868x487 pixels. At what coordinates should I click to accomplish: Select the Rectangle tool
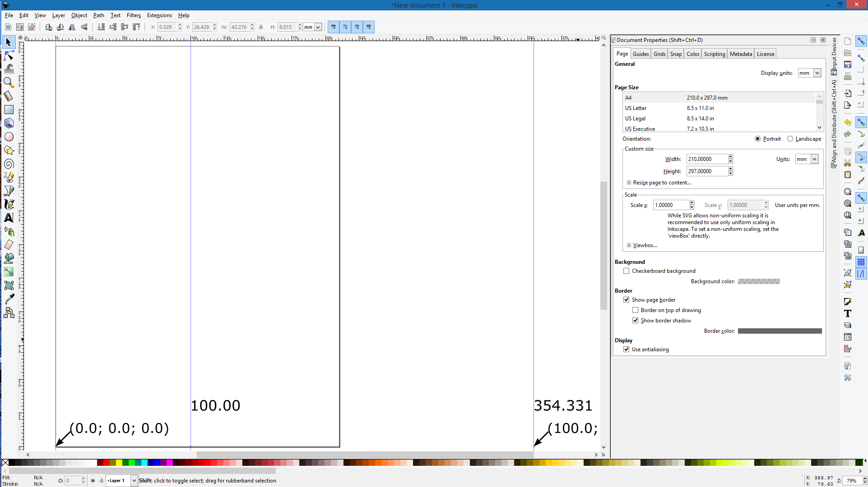click(9, 110)
